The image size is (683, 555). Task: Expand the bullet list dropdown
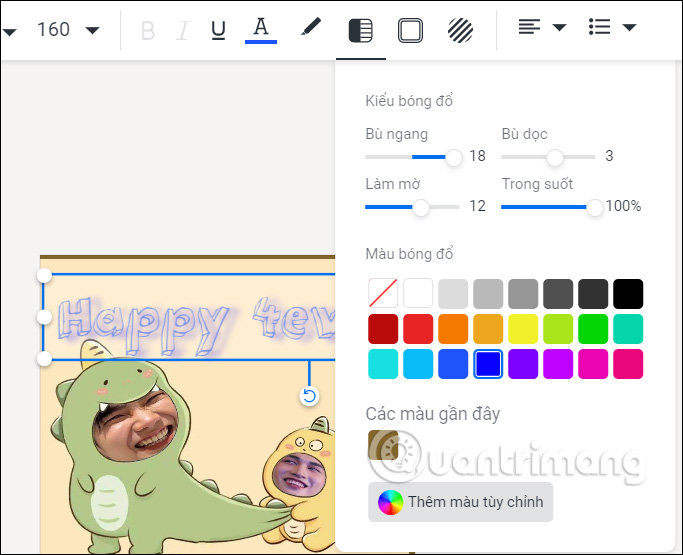point(612,28)
